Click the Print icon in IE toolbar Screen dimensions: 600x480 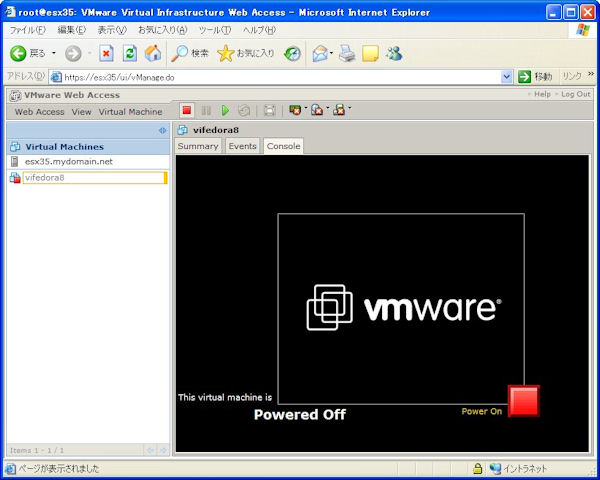click(347, 54)
